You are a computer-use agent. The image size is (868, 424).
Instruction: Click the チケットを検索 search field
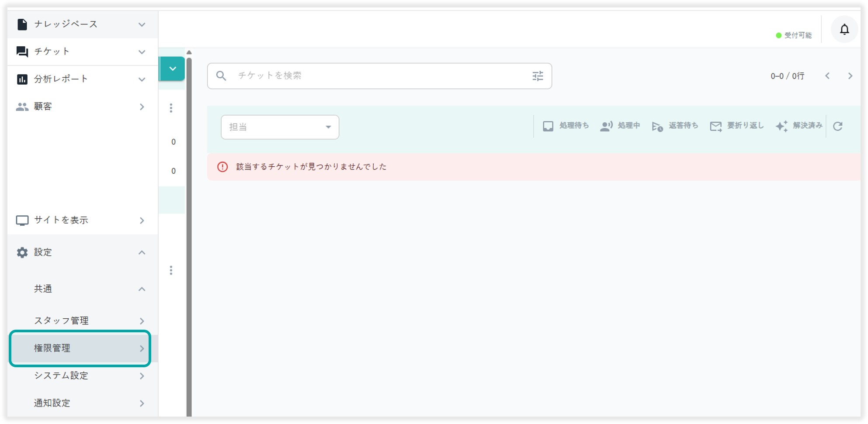[376, 76]
